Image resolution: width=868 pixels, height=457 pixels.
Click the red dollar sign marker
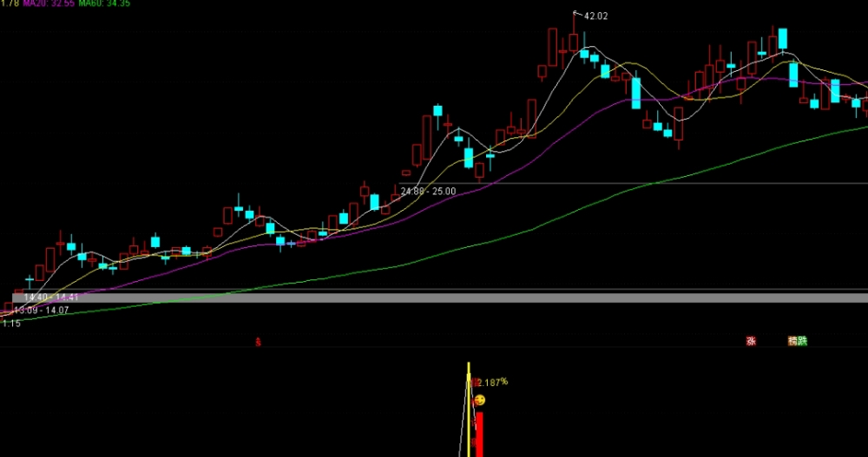coord(258,343)
